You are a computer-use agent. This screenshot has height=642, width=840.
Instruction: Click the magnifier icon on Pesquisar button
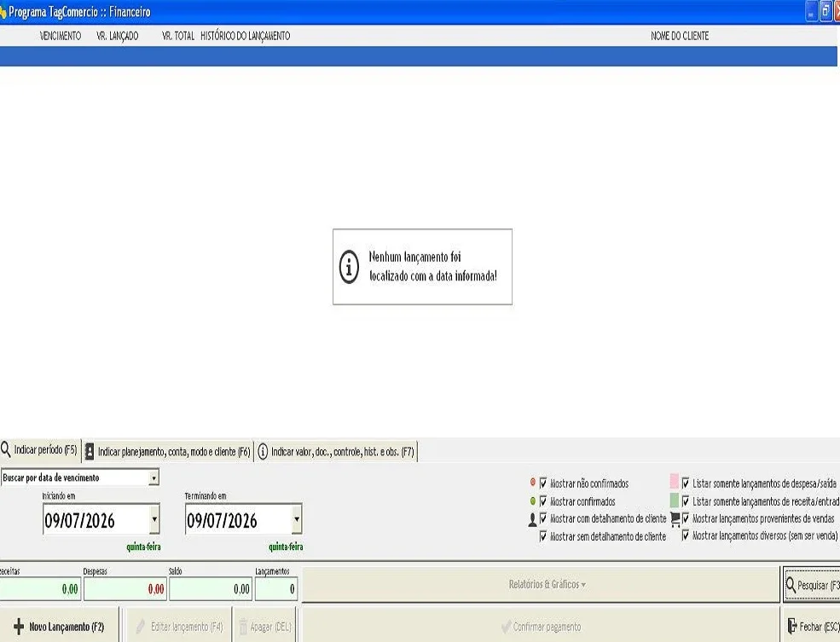[791, 584]
